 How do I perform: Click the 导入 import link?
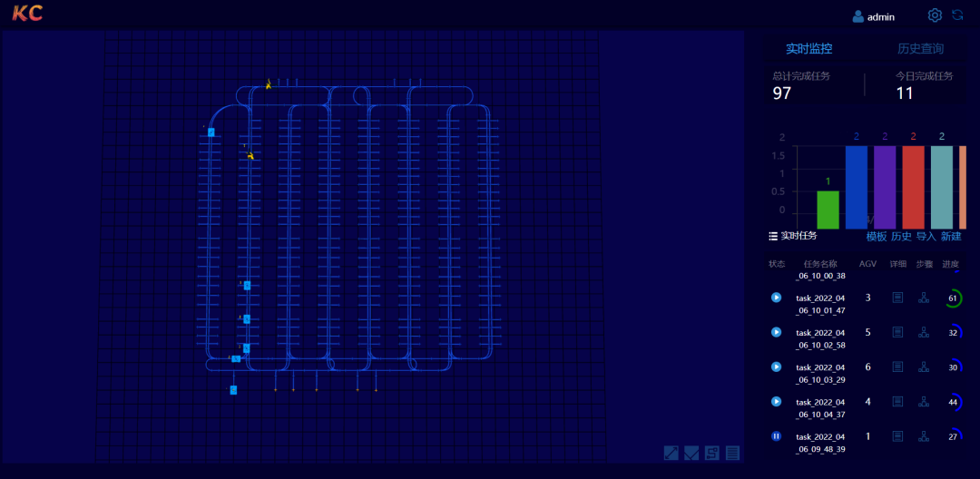(926, 236)
